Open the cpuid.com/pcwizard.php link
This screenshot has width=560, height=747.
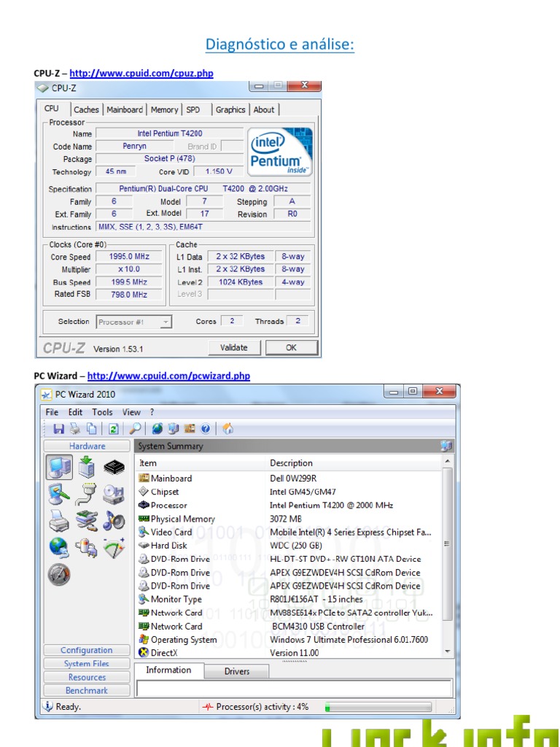tap(168, 376)
